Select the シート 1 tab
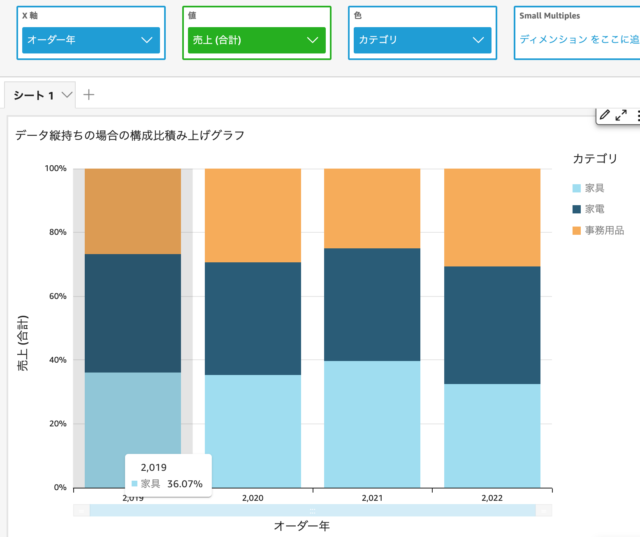This screenshot has height=537, width=640. [x=33, y=94]
